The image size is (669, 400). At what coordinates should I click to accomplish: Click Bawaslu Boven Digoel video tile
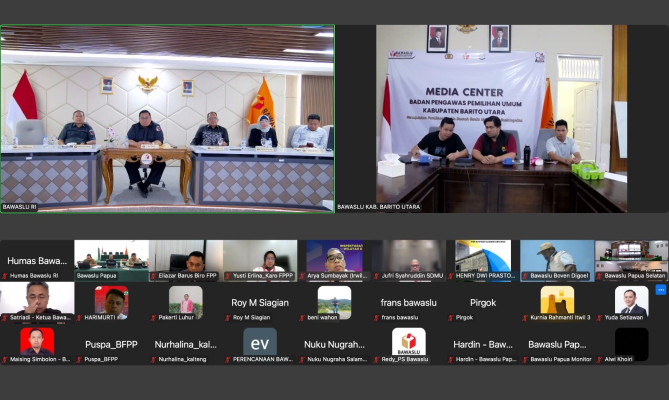point(557,255)
